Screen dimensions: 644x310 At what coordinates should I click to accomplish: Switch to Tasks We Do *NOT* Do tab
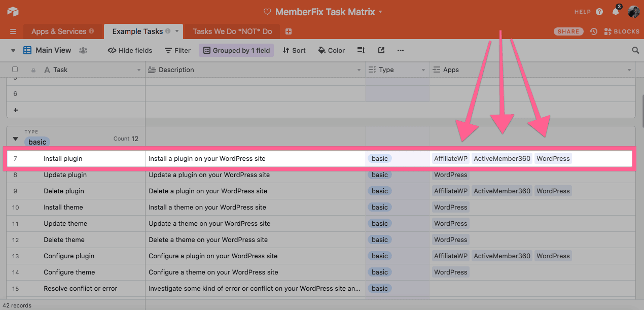232,31
